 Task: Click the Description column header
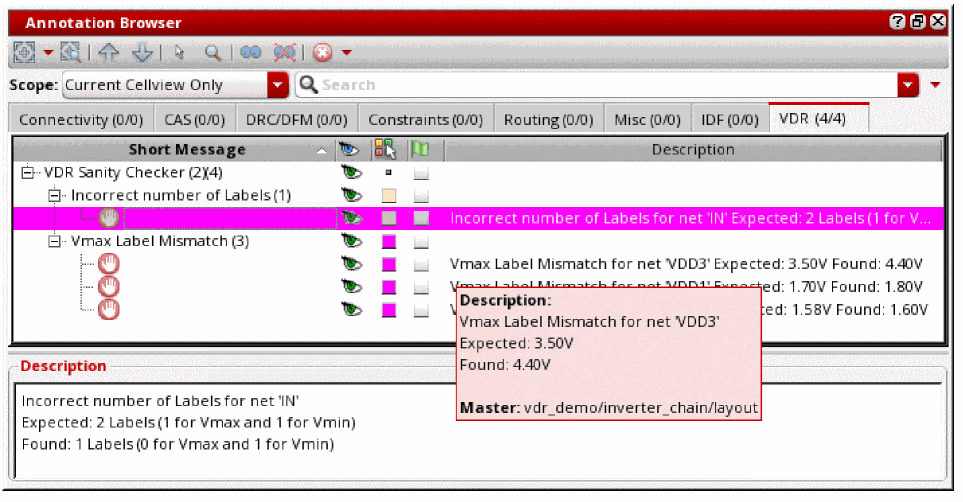(693, 149)
